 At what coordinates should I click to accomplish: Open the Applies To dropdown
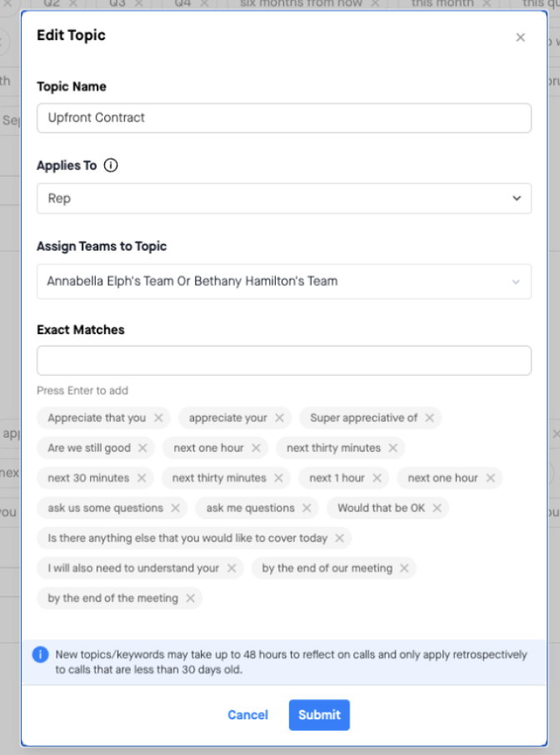coord(283,198)
